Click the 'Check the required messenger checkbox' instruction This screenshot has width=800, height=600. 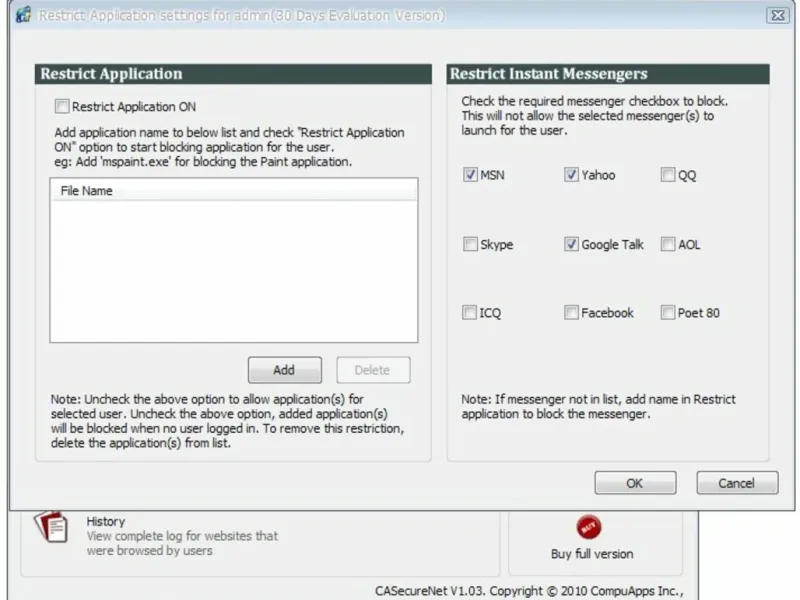pyautogui.click(x=594, y=116)
